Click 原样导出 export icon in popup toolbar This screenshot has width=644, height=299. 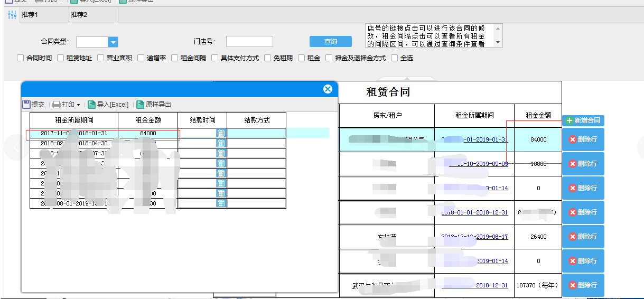pos(141,105)
